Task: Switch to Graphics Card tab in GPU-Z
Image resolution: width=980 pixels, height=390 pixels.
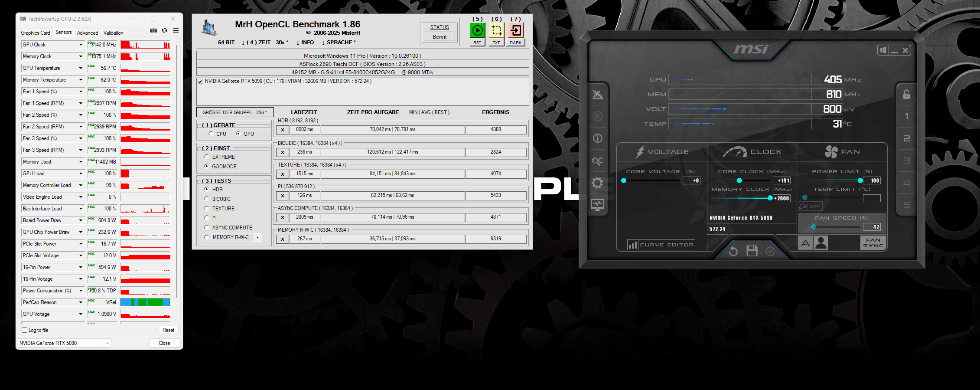Action: pos(36,33)
